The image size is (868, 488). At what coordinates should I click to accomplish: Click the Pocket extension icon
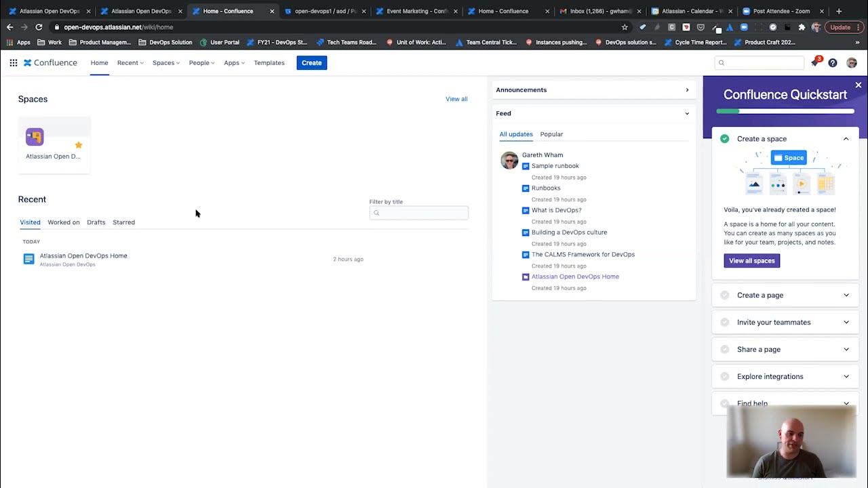pyautogui.click(x=701, y=27)
